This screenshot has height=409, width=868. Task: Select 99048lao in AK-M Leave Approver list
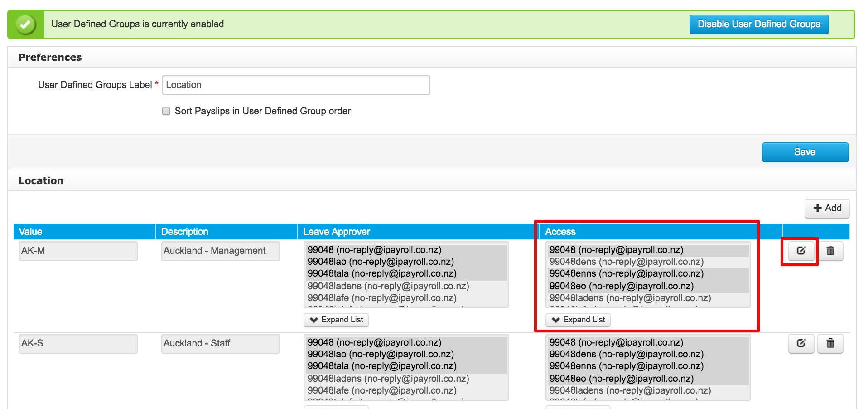[x=406, y=262]
